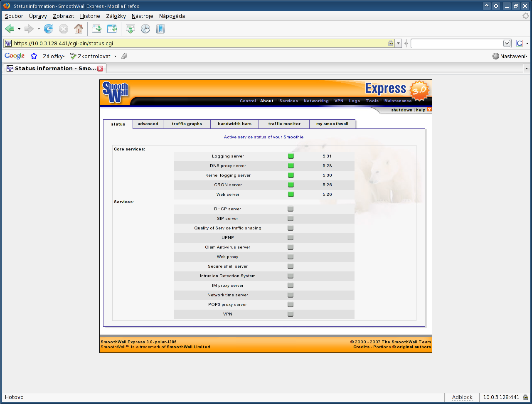The width and height of the screenshot is (532, 404).
Task: Click the DHCP server gray status indicator
Action: 291,209
